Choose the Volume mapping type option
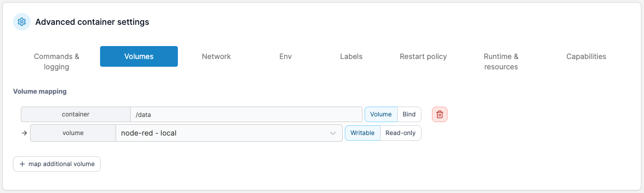This screenshot has width=644, height=193. point(381,114)
